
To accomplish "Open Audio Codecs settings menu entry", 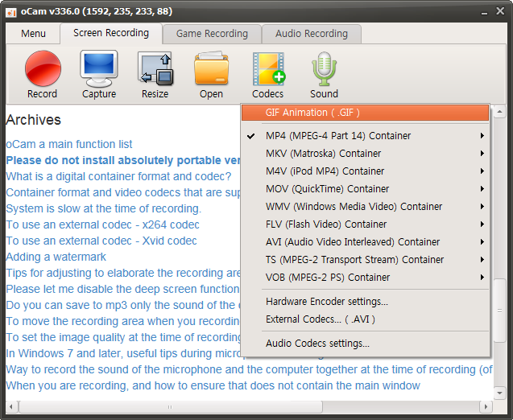I will coord(317,344).
